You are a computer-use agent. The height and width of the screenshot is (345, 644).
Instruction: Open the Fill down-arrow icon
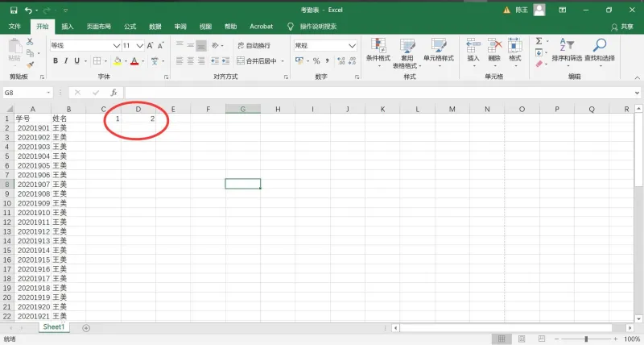(539, 52)
